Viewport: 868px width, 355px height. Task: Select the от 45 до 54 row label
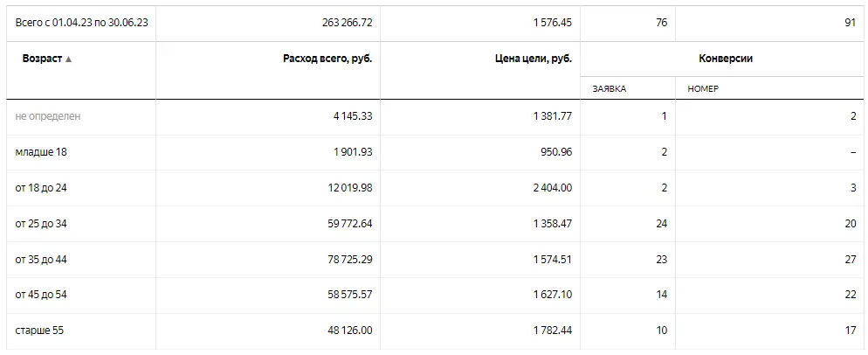[x=41, y=296]
